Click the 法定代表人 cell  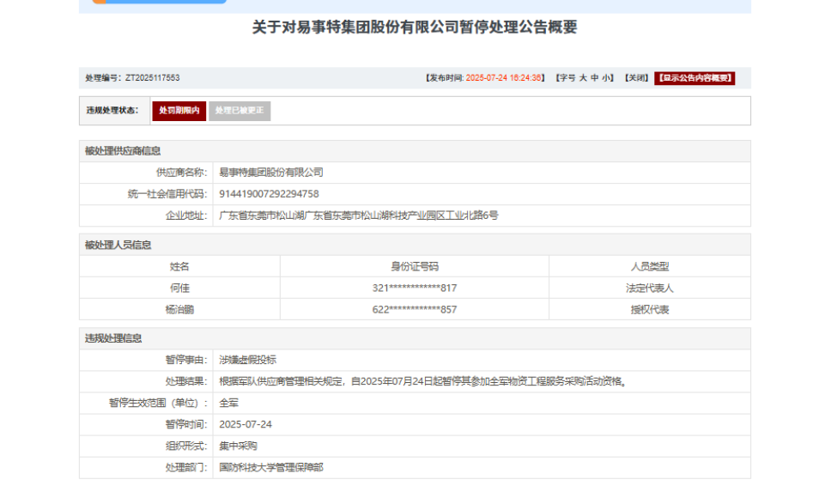pyautogui.click(x=650, y=288)
